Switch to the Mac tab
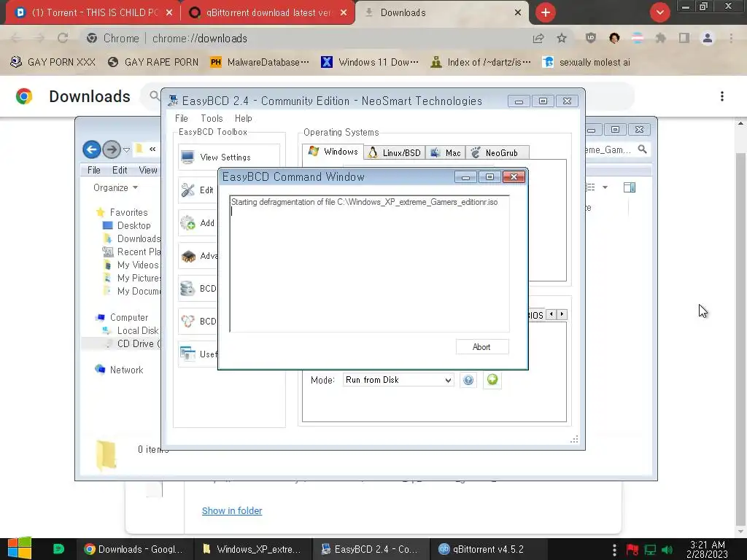 click(x=446, y=153)
